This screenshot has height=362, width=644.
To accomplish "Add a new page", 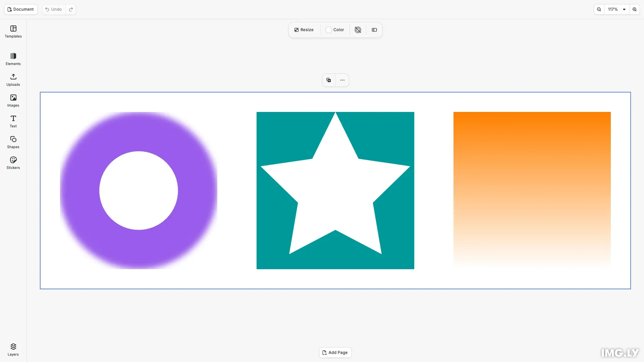I will pyautogui.click(x=335, y=353).
